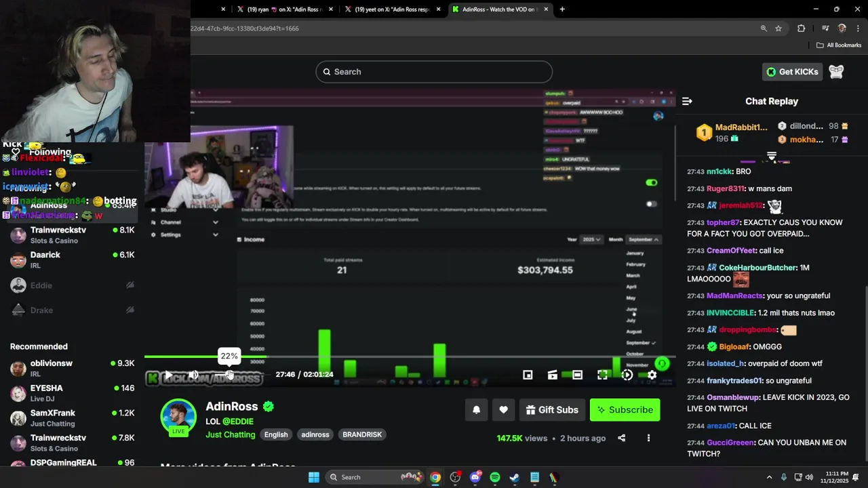Open Chrome from the taskbar
868x488 pixels.
tap(435, 477)
